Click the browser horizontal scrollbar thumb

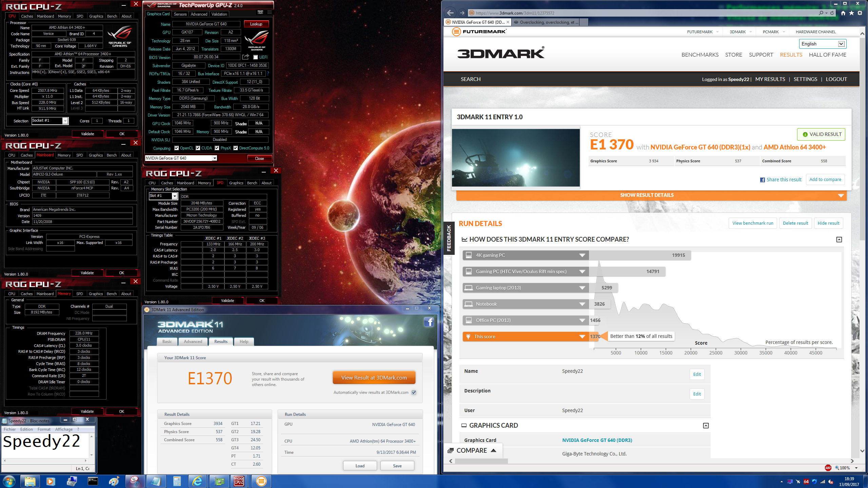coord(481,461)
